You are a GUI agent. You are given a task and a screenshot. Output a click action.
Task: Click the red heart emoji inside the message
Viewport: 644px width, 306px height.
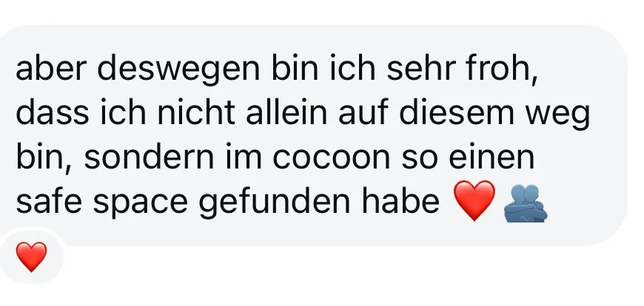pos(474,200)
